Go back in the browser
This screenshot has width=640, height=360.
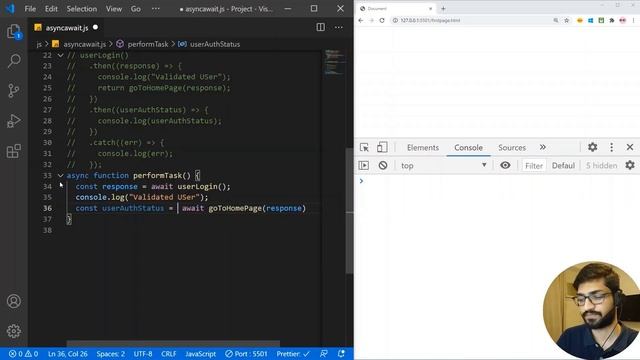[x=360, y=20]
